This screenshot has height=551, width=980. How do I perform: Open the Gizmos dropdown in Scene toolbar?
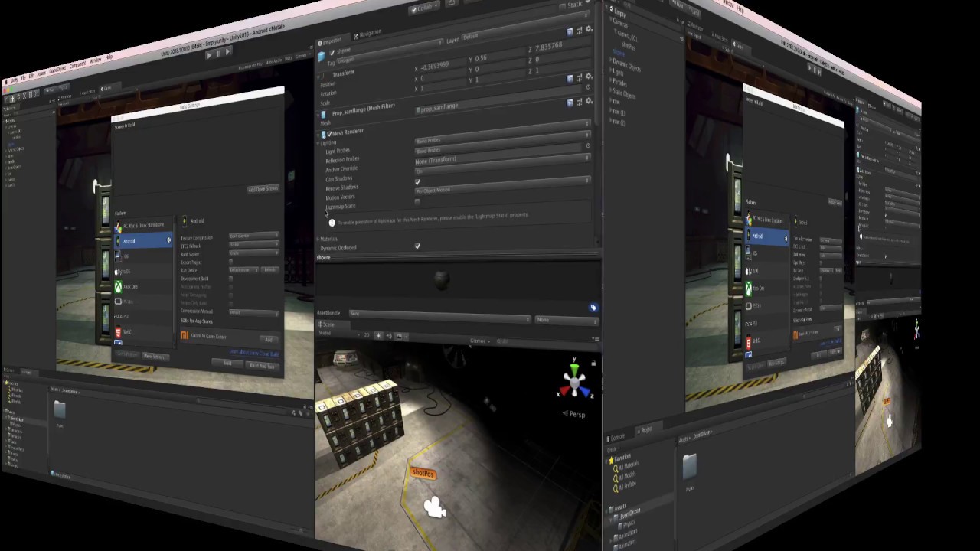pyautogui.click(x=479, y=341)
